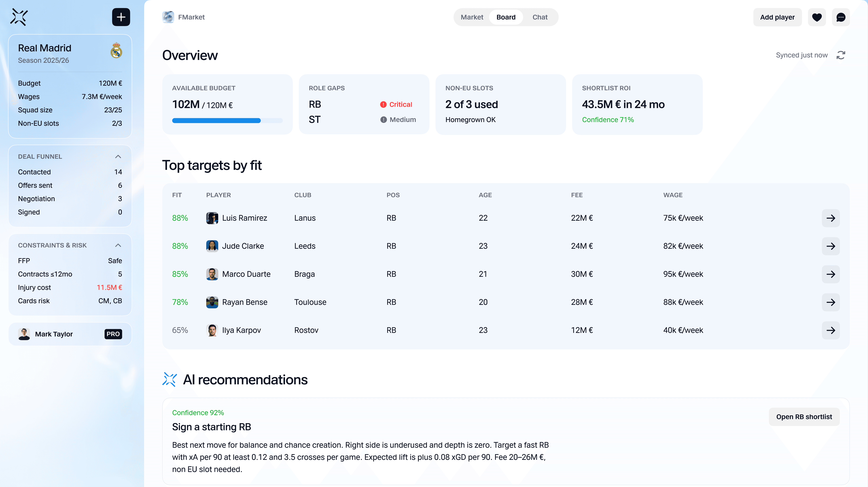This screenshot has width=868, height=487.
Task: Click the Real Madrid club crest
Action: [x=116, y=51]
